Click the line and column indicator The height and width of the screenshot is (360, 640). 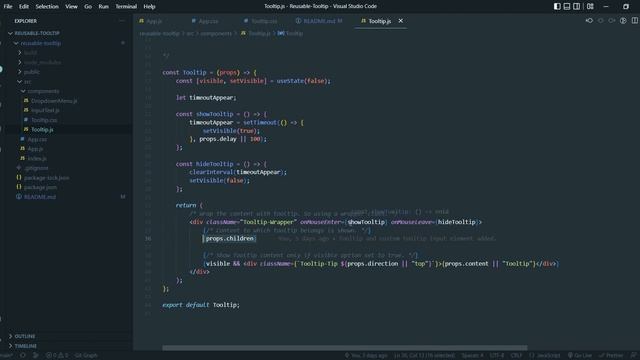pos(424,356)
